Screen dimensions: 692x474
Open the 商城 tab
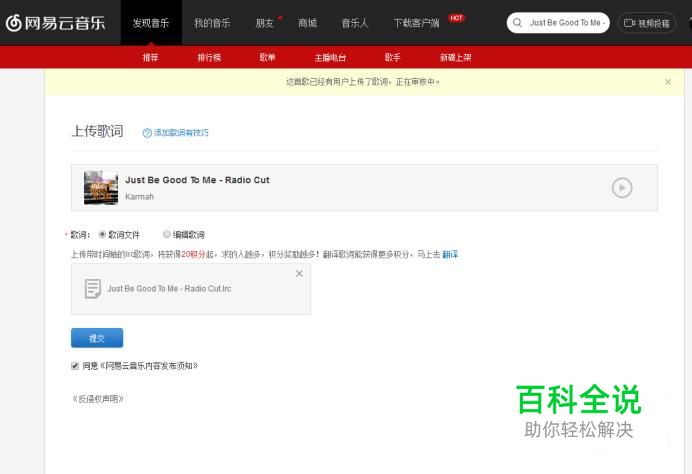[308, 23]
